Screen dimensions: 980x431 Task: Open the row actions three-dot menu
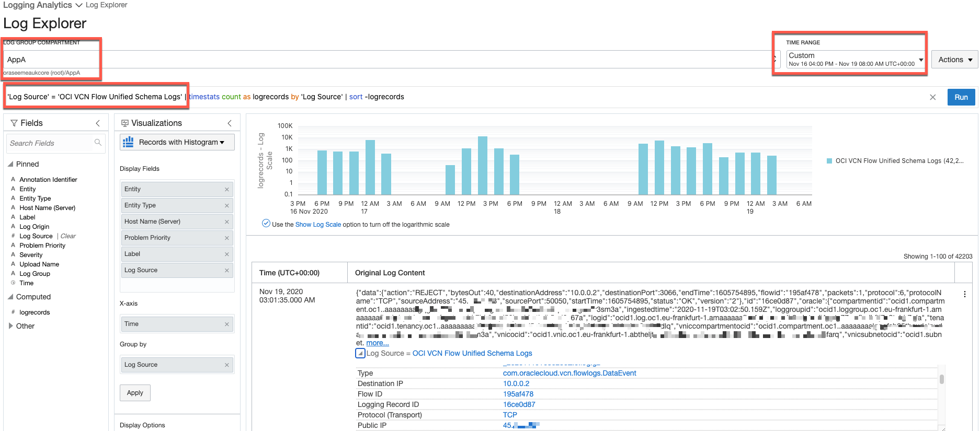[x=964, y=294]
